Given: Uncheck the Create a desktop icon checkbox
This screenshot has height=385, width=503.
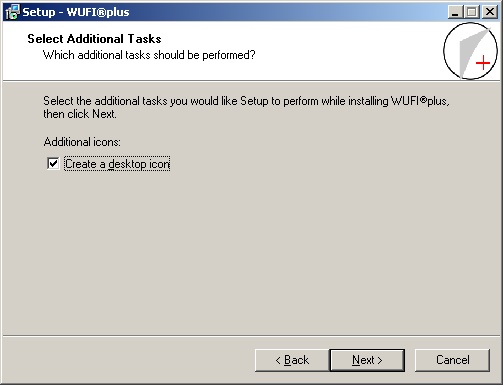Looking at the screenshot, I should (53, 164).
